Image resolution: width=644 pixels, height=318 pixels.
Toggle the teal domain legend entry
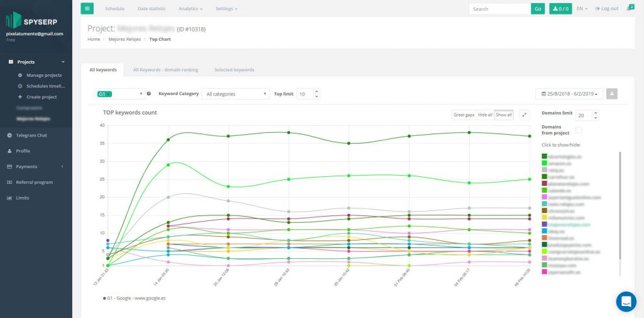coord(563,204)
